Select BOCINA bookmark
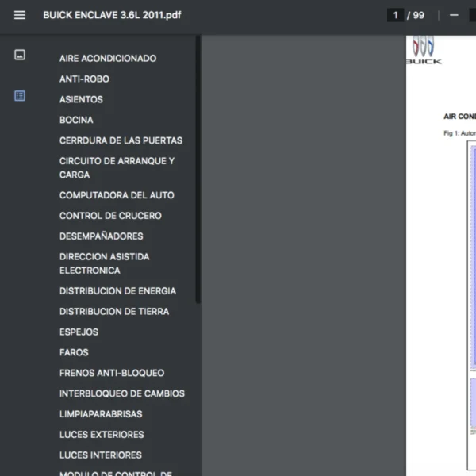The height and width of the screenshot is (476, 476). [x=76, y=120]
